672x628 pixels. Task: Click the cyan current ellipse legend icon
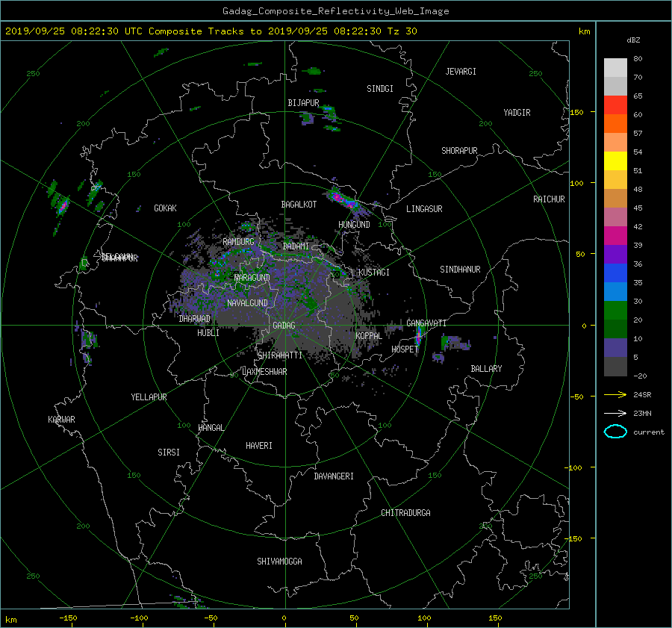tap(615, 432)
